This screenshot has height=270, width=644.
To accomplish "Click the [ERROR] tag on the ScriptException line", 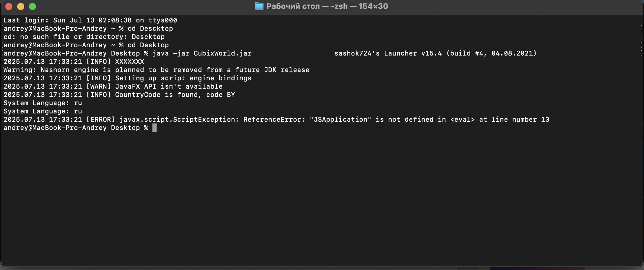I will [100, 120].
